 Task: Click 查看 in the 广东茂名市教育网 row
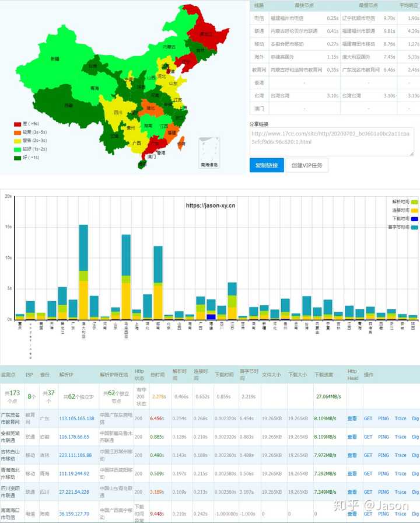click(352, 419)
